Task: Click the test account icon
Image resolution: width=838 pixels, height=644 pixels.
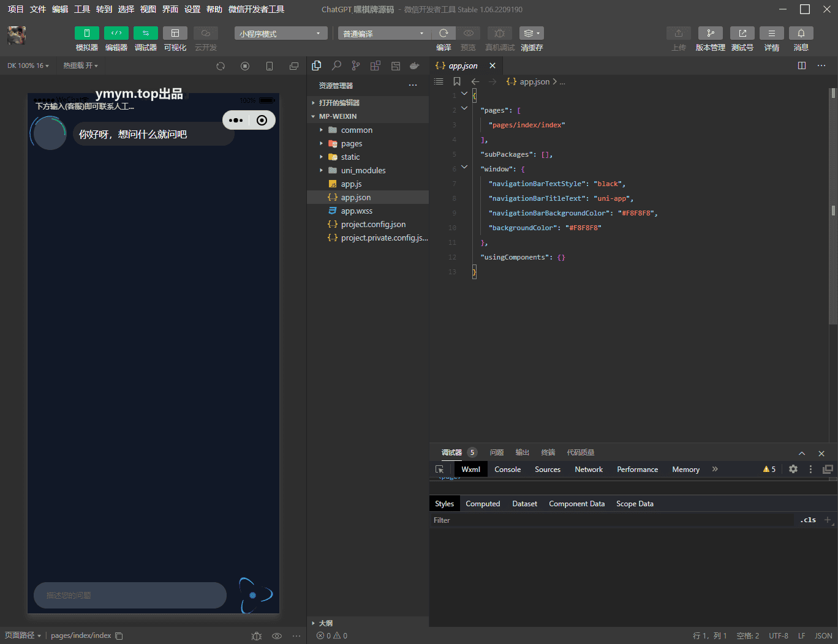Action: point(742,33)
